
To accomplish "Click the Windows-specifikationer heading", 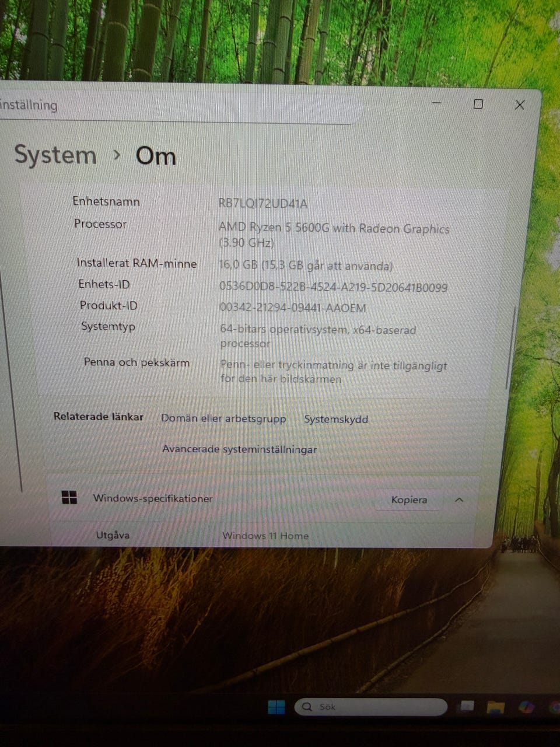I will tap(153, 498).
